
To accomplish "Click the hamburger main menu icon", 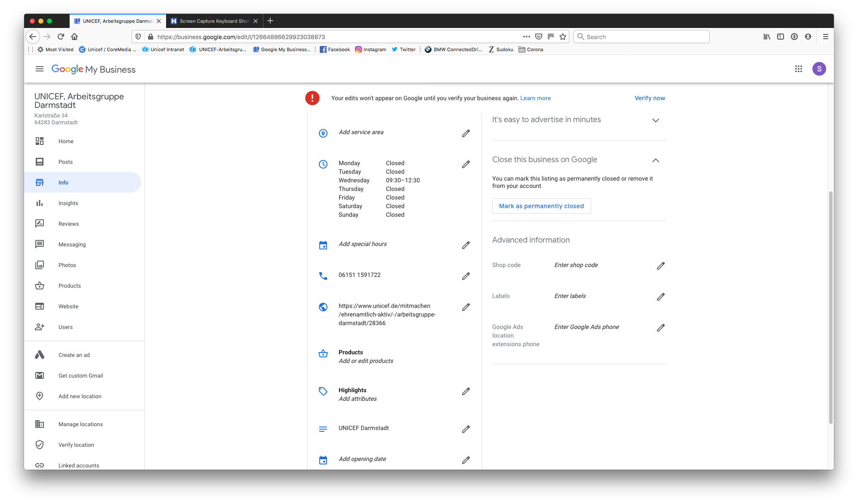I will pos(40,69).
